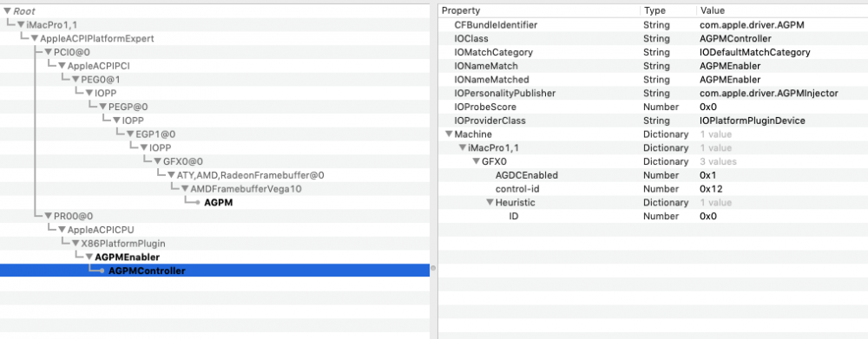Collapse the AppleACPIPCI disclosure triangle
The image size is (868, 339).
pyautogui.click(x=62, y=66)
